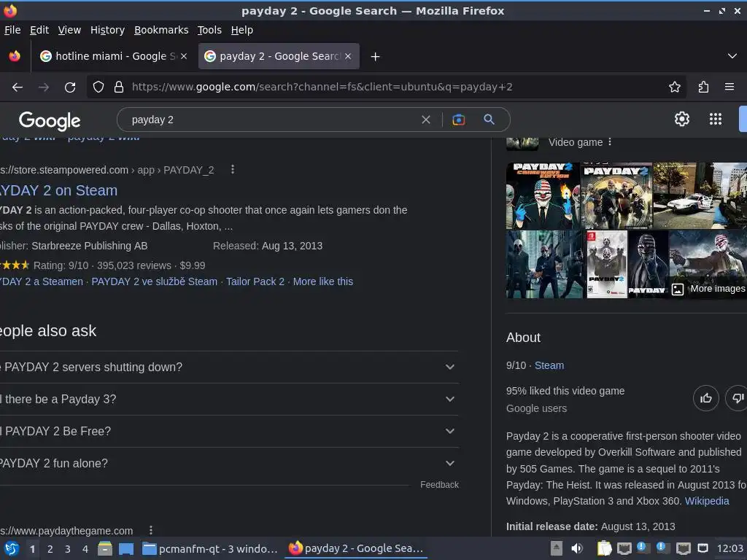Open the Payday 2 Crimewave Edition cover image

coord(543,195)
